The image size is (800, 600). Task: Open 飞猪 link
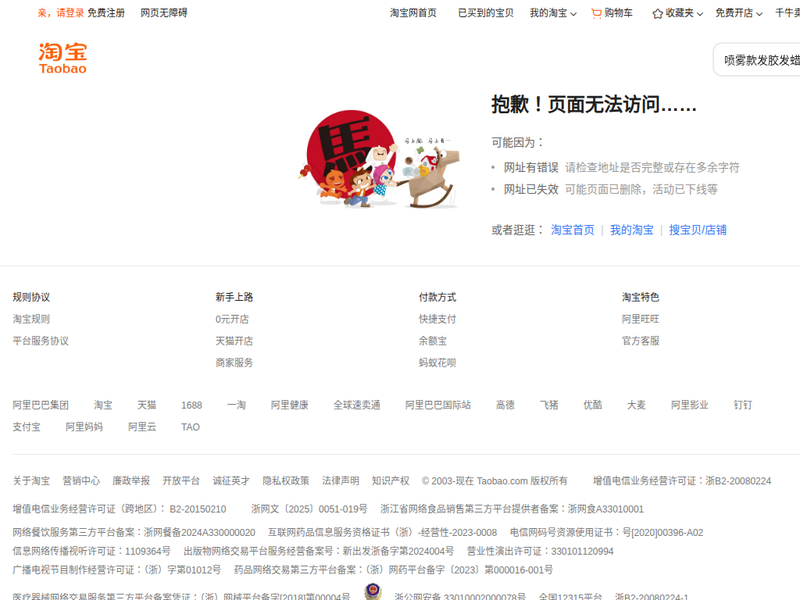point(549,405)
